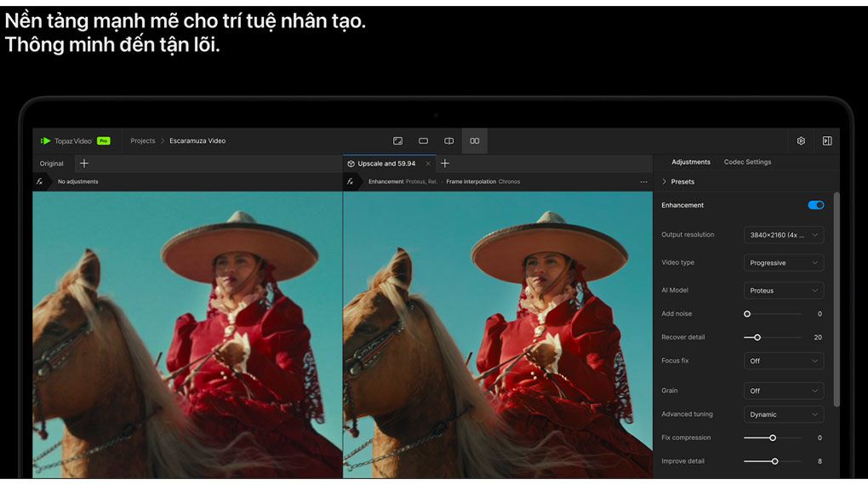Close the Upscale and 59.94 tab
Viewport: 868px width, 485px height.
tap(428, 163)
